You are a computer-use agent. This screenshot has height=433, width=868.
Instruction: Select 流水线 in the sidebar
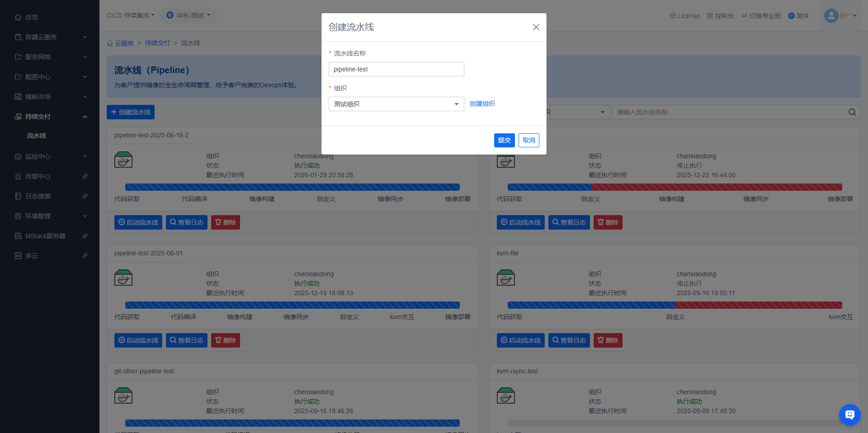pyautogui.click(x=37, y=136)
